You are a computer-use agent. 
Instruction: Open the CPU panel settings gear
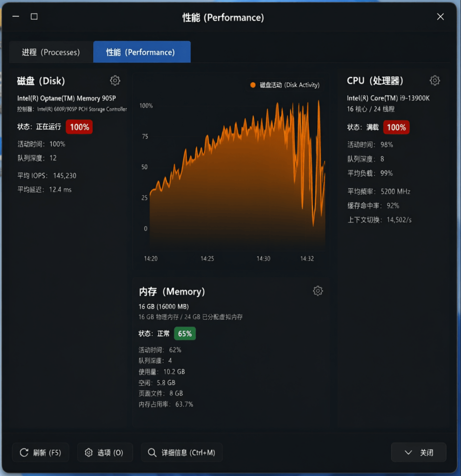click(x=434, y=80)
